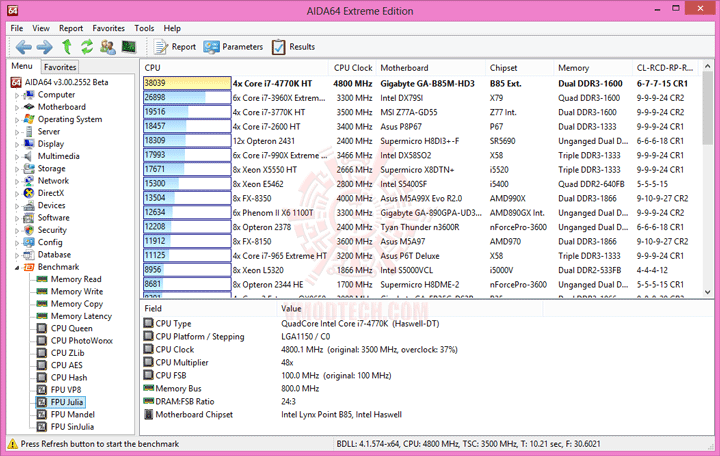The width and height of the screenshot is (720, 456).
Task: Click the AIDA64 title bar app icon
Action: pyautogui.click(x=12, y=10)
